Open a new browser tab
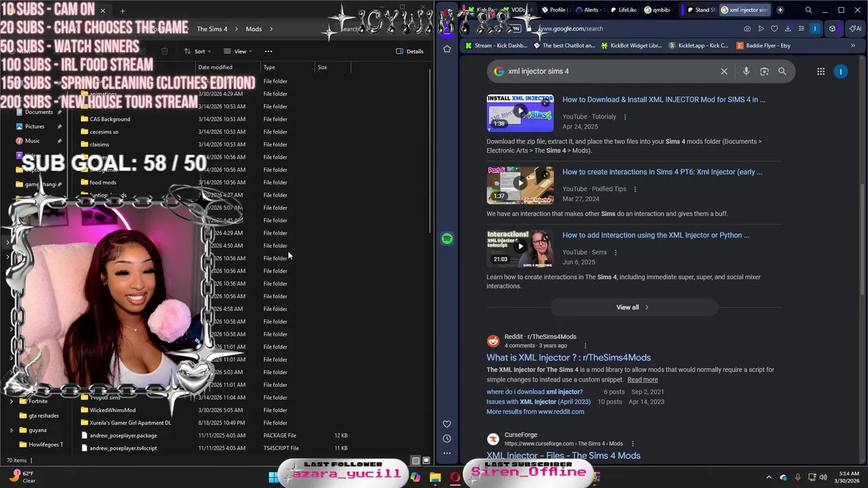Screen dimensions: 868x488 click(x=780, y=10)
